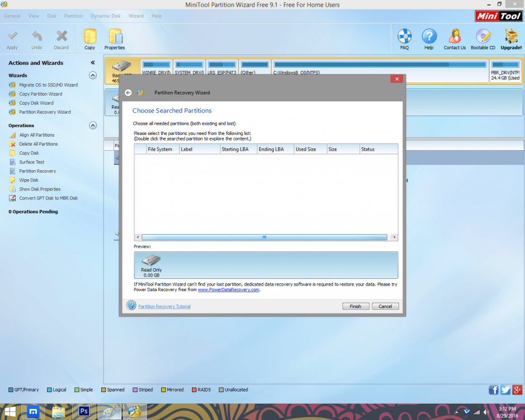Run Surface Test operation
The height and width of the screenshot is (420, 525).
pos(31,162)
